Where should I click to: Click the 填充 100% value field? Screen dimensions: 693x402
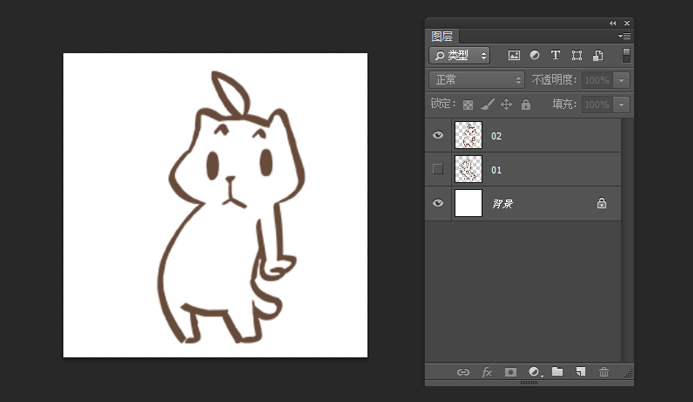(x=597, y=105)
